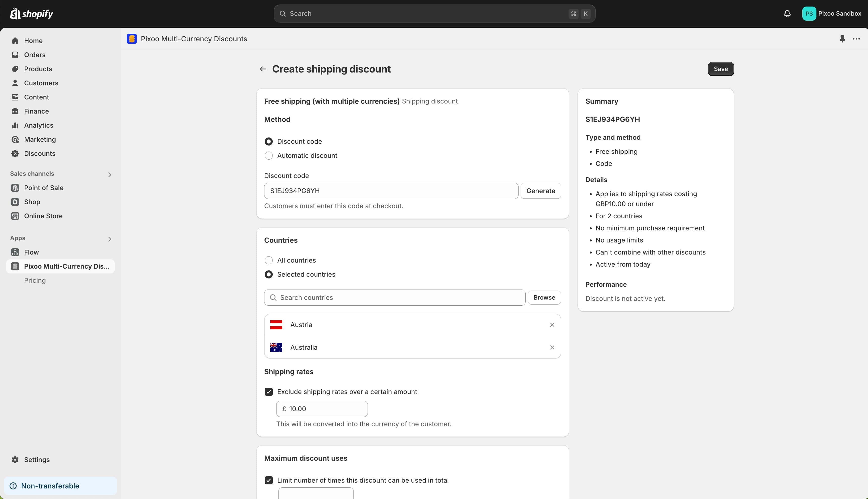Click the Save button
Screen dimensions: 868x499
pos(720,69)
